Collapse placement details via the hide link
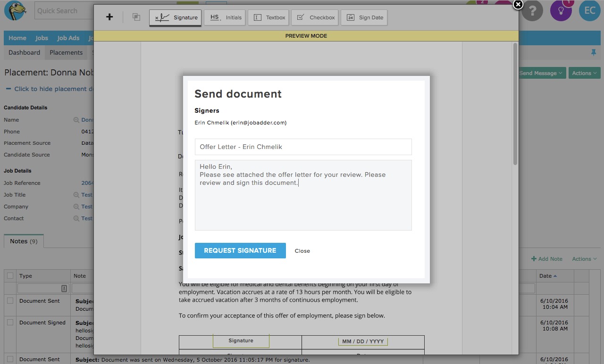The image size is (604, 364). click(49, 89)
